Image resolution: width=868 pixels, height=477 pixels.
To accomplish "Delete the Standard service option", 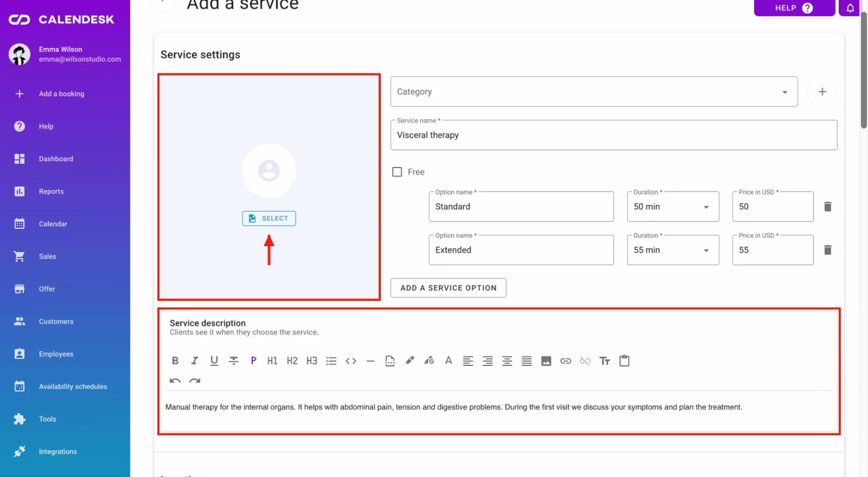I will coord(827,206).
